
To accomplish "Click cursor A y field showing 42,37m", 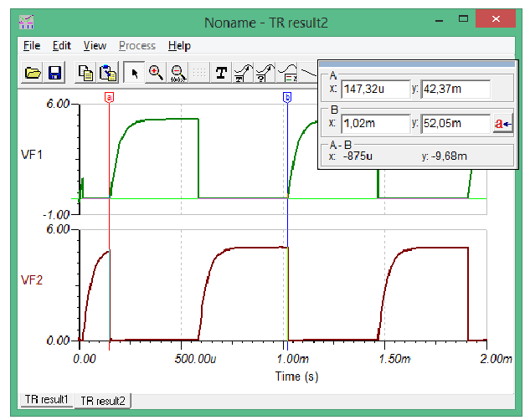I will point(455,90).
